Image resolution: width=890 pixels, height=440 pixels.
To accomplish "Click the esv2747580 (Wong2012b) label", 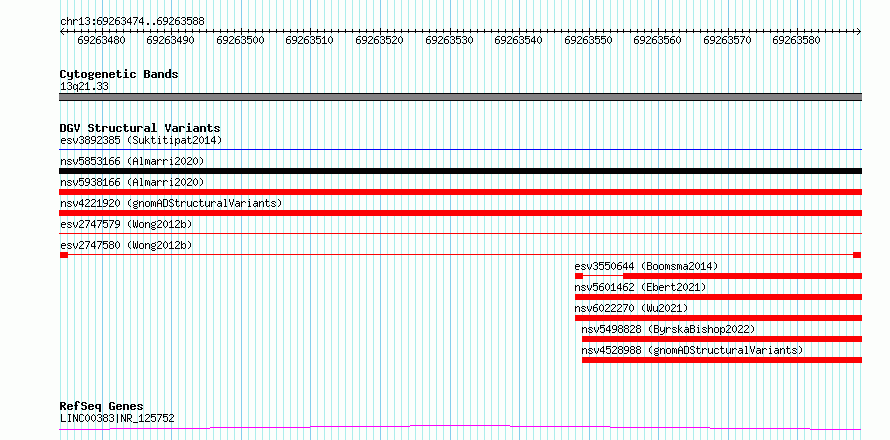I will point(126,245).
